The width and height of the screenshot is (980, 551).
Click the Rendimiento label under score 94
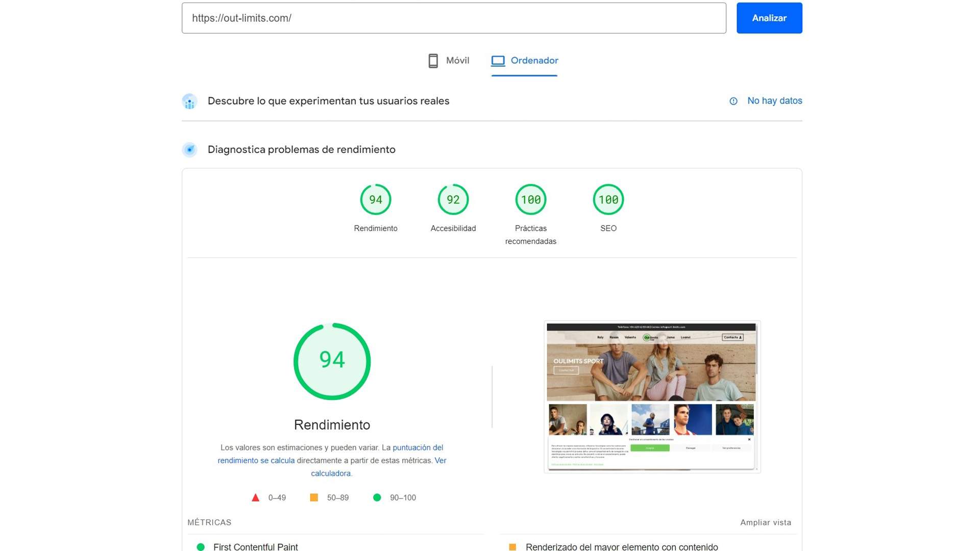coord(376,228)
